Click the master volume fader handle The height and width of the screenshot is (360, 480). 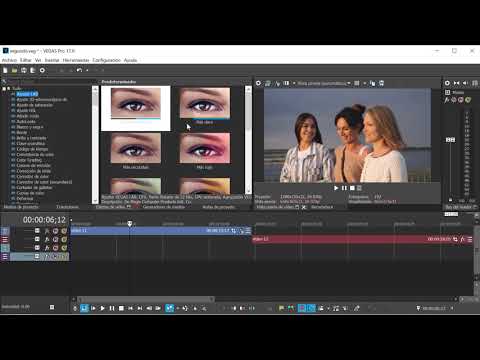(450, 140)
